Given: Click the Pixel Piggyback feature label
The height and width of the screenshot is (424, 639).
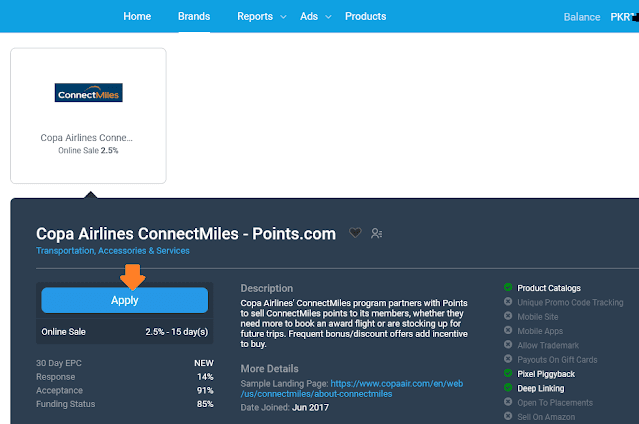Looking at the screenshot, I should (x=546, y=374).
